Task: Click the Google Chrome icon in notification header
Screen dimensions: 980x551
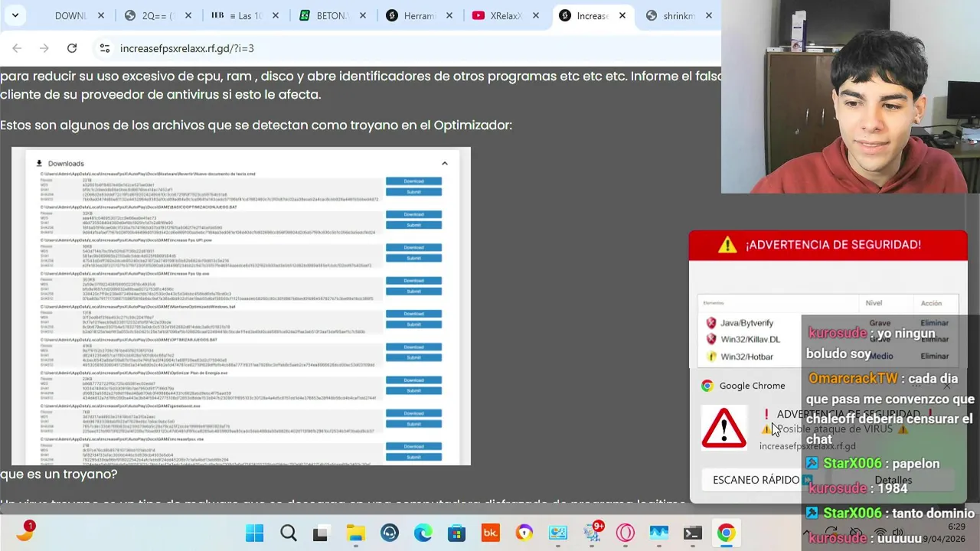Action: pos(707,386)
